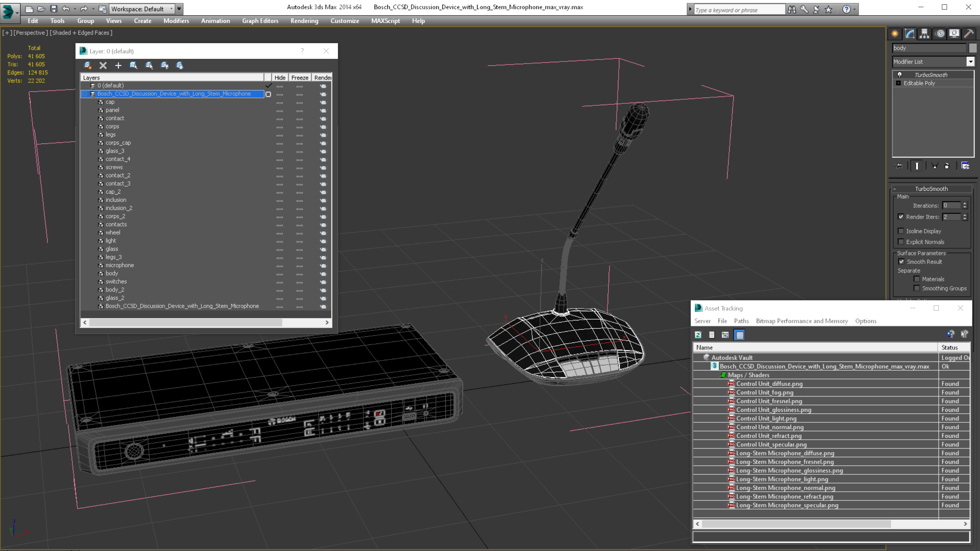The width and height of the screenshot is (980, 551).
Task: Open the Rendering menu
Action: [304, 21]
